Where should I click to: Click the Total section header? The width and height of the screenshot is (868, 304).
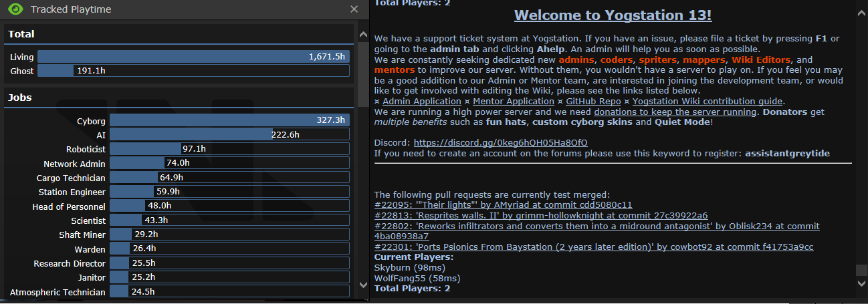[x=179, y=34]
